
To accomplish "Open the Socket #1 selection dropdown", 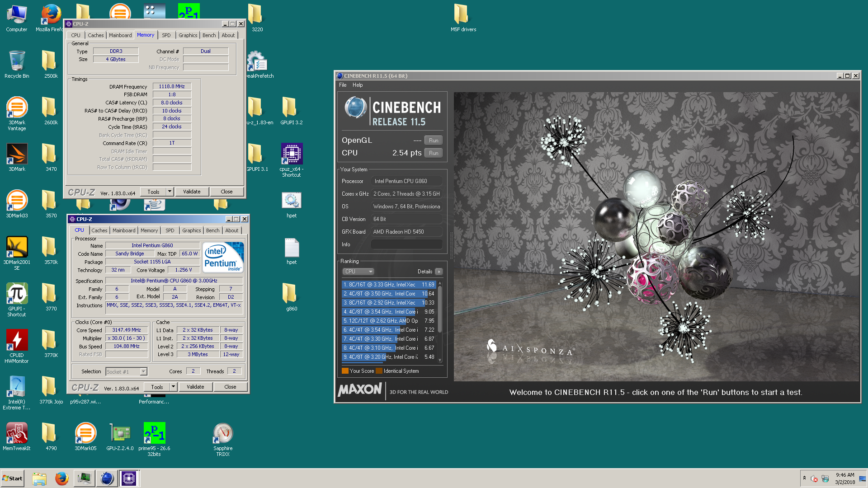I will 127,371.
